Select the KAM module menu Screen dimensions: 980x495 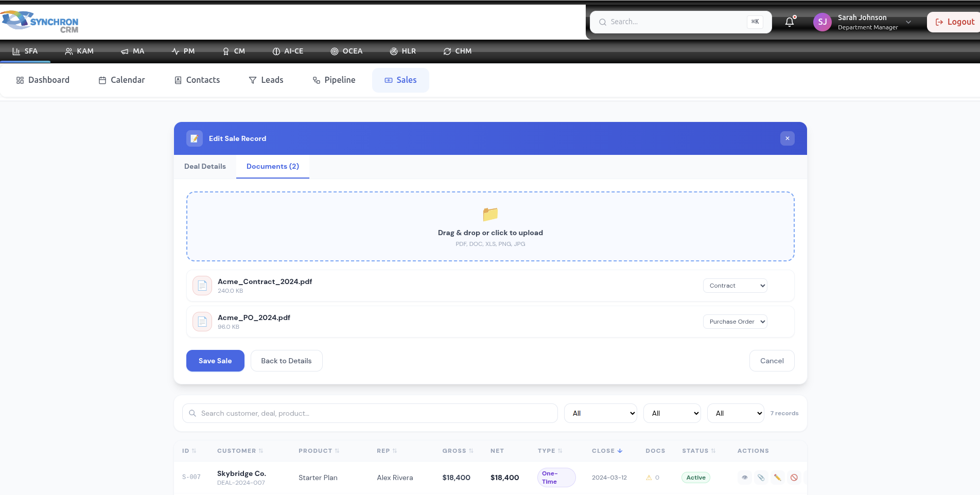(79, 51)
